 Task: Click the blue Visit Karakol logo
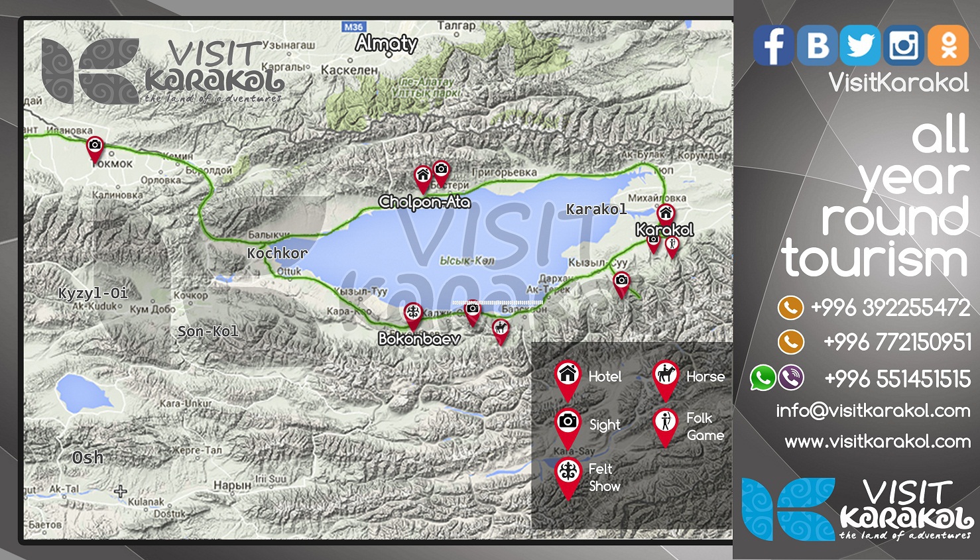(x=857, y=509)
